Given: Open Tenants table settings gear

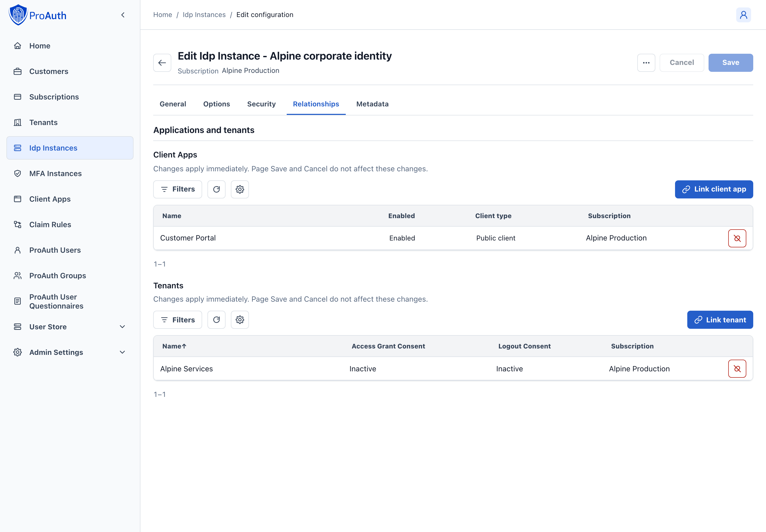Looking at the screenshot, I should tap(240, 320).
